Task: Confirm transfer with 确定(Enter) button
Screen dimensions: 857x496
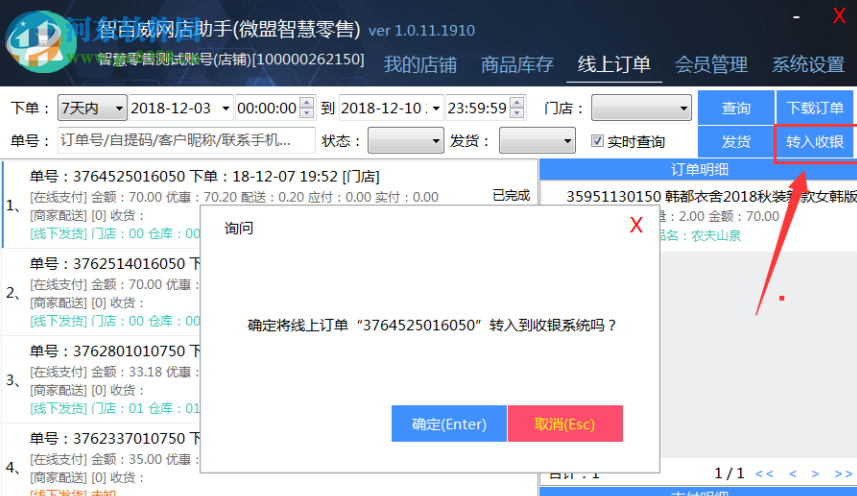Action: point(449,423)
